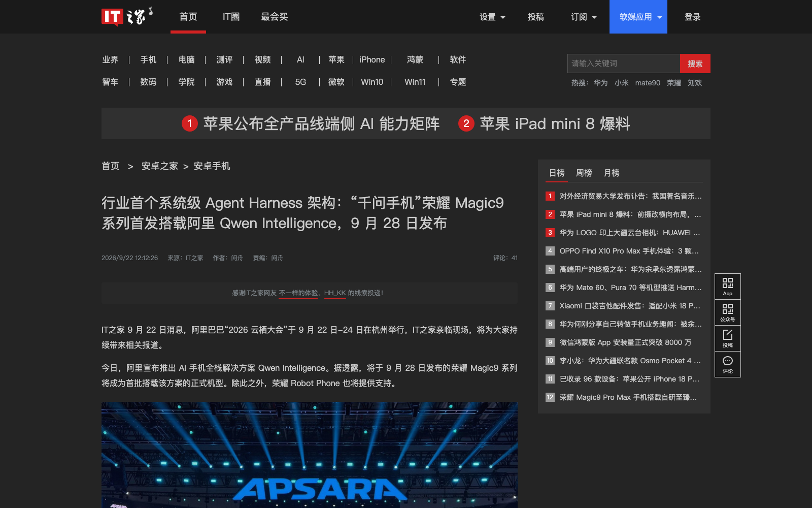Open the 直播 category
The height and width of the screenshot is (508, 812).
262,82
